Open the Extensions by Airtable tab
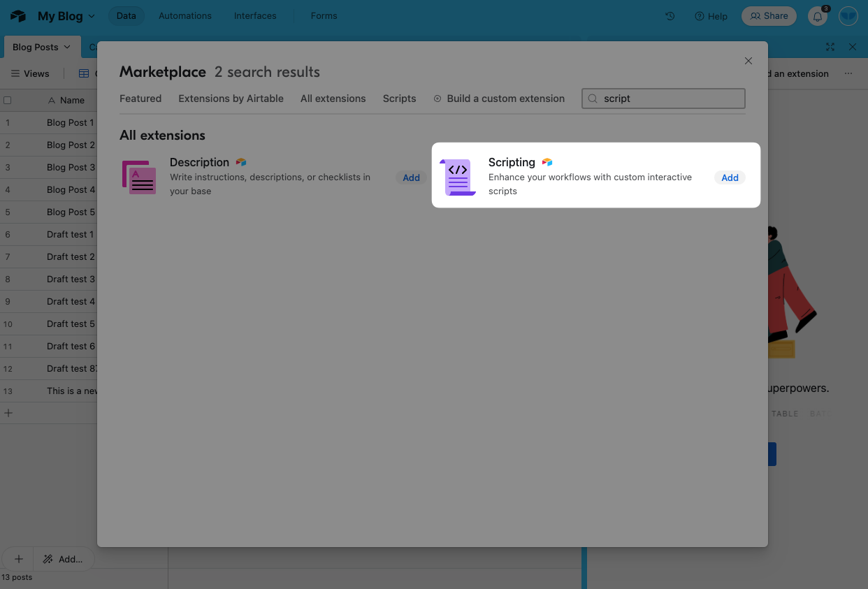Viewport: 868px width, 589px height. tap(231, 99)
